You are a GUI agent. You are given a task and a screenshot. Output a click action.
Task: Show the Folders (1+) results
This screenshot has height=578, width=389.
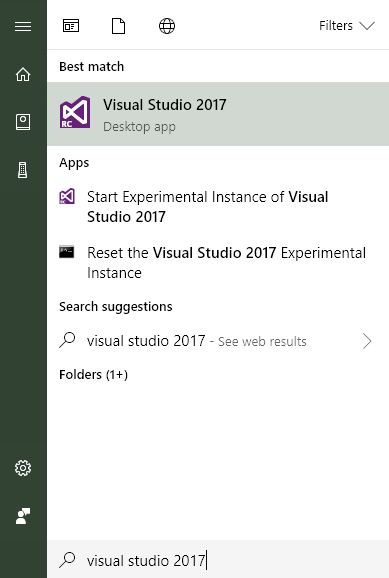93,375
